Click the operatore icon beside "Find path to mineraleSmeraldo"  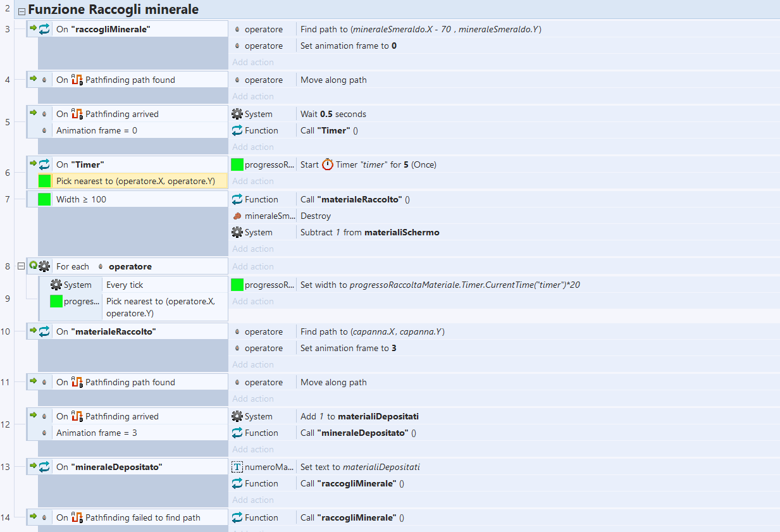pos(237,29)
